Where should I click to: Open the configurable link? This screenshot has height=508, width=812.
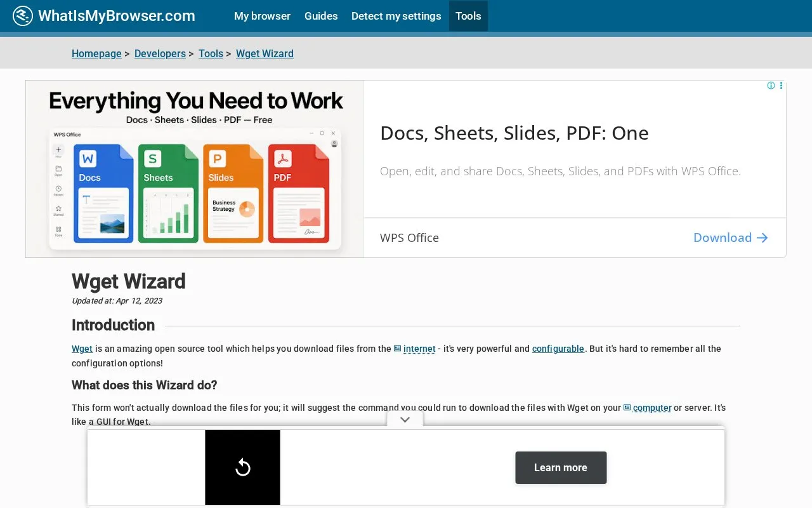pyautogui.click(x=558, y=349)
